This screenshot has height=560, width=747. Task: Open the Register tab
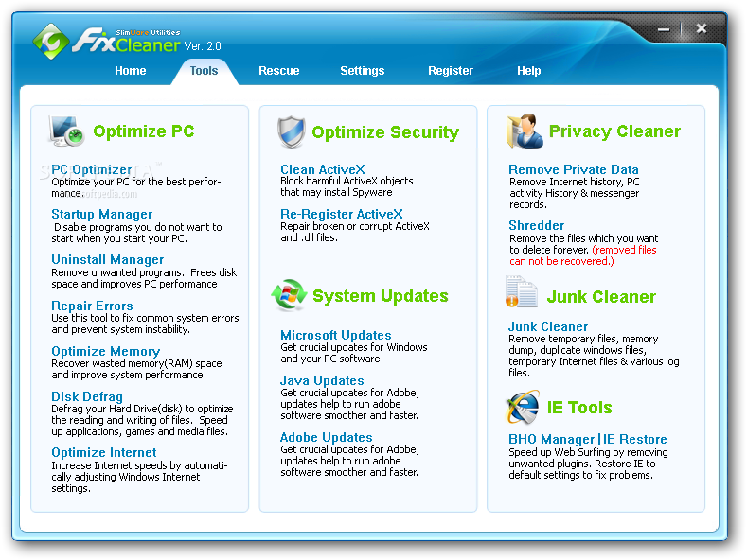(x=451, y=71)
